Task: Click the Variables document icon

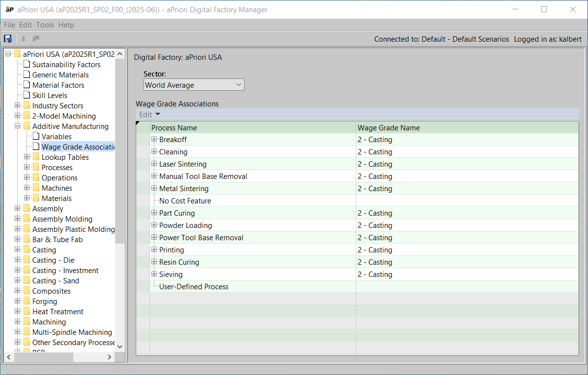Action: click(36, 136)
